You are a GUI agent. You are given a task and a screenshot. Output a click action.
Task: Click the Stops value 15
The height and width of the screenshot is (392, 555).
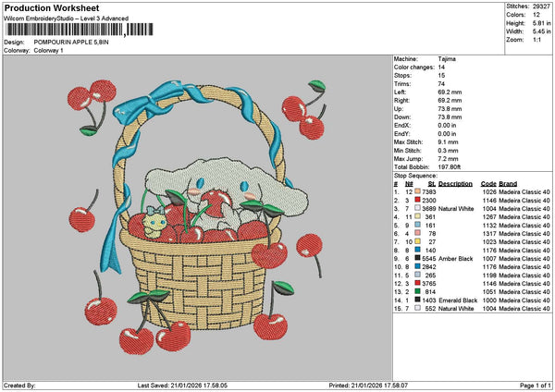pyautogui.click(x=441, y=76)
